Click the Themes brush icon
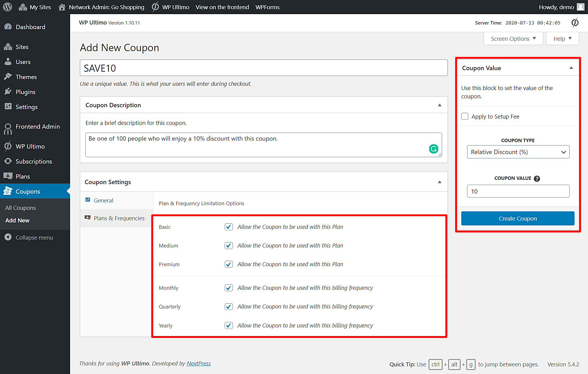Viewport: 588px width, 374px height. coord(8,77)
